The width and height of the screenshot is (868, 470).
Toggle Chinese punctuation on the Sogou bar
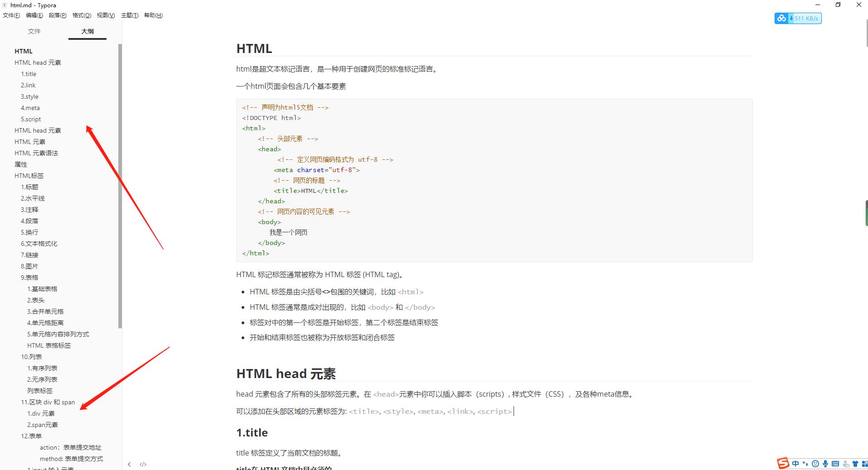[805, 464]
